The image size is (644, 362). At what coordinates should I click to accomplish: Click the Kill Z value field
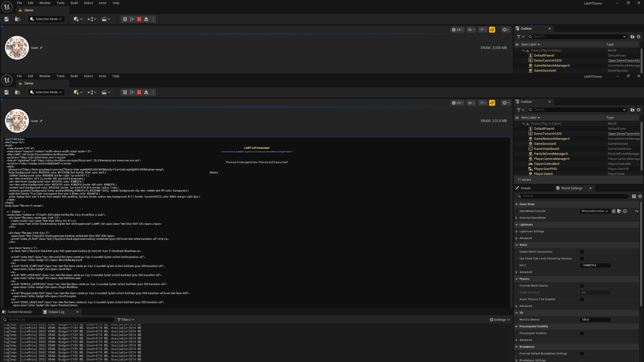click(x=595, y=265)
